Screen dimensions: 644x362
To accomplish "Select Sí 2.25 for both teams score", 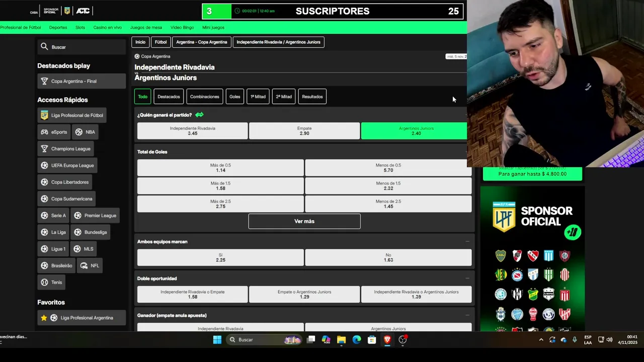I will (x=220, y=257).
